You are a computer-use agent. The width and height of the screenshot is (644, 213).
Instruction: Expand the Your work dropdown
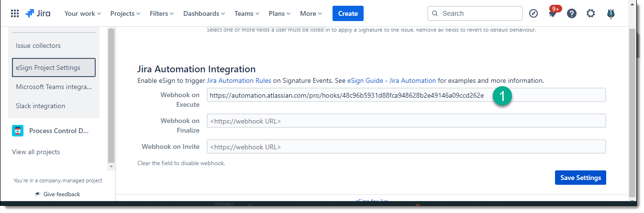click(82, 13)
